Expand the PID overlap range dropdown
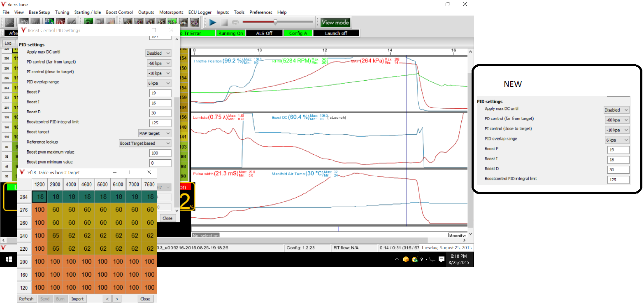The height and width of the screenshot is (303, 644). coord(159,83)
